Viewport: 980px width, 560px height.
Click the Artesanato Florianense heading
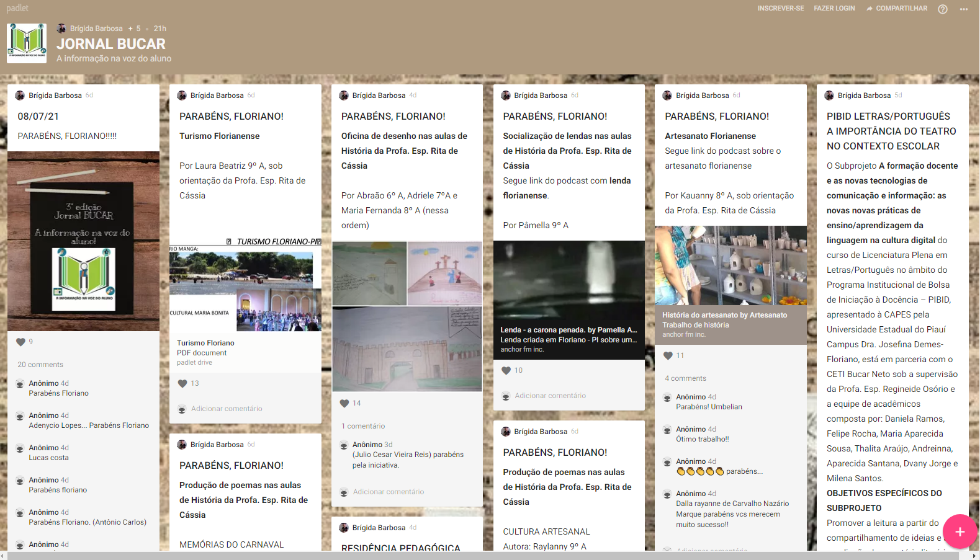coord(710,136)
